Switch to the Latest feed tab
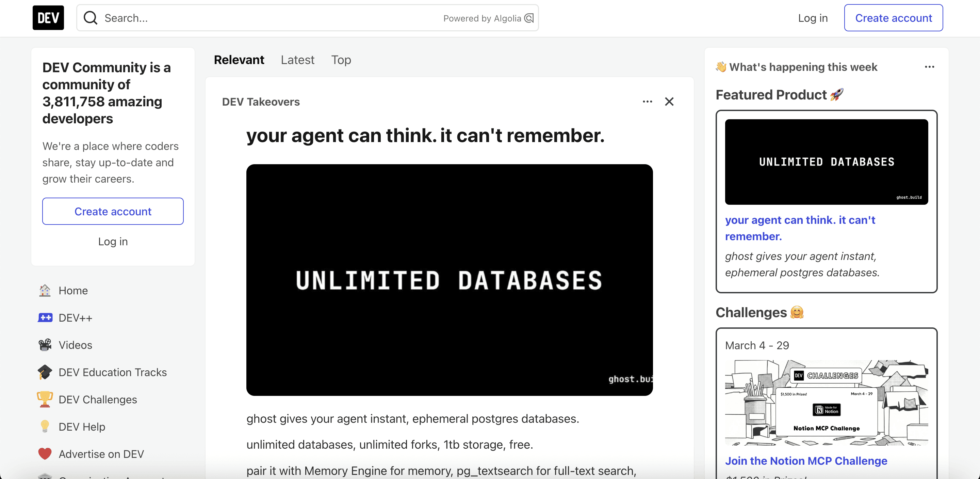The width and height of the screenshot is (980, 479). (297, 60)
